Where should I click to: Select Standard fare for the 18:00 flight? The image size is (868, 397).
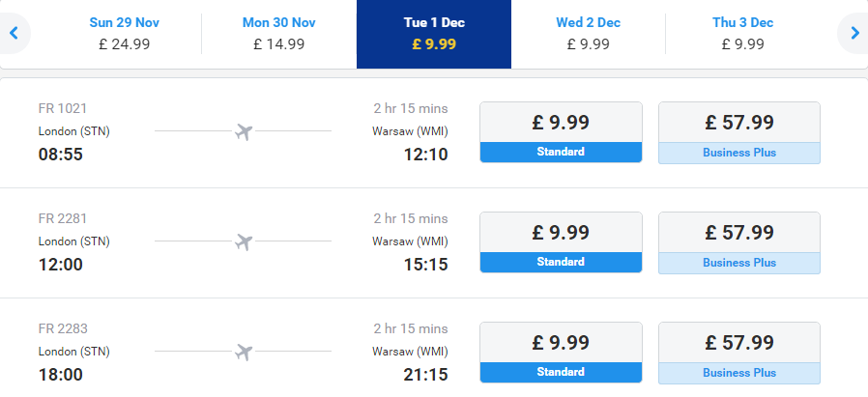[x=561, y=353]
